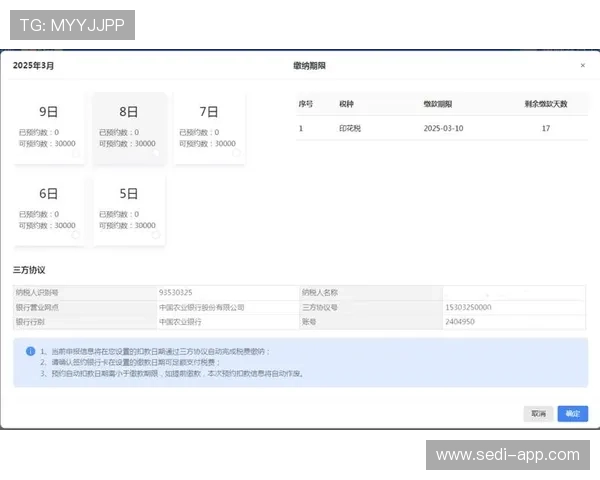The image size is (600, 480).
Task: Click the 中国农业银行股份有限公司 bank branch value
Action: (x=202, y=307)
